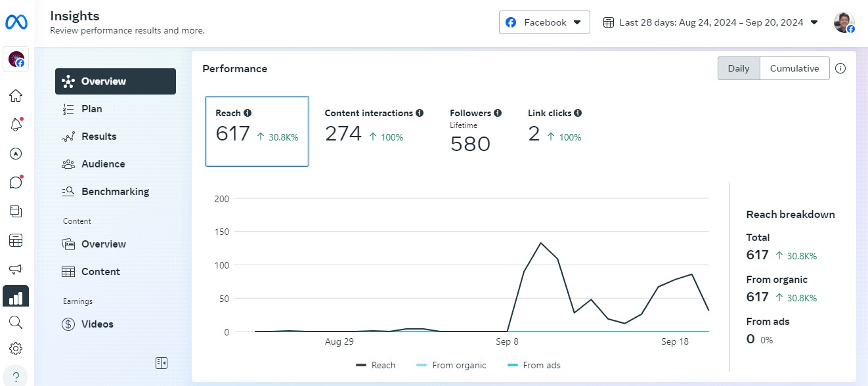The width and height of the screenshot is (868, 386).
Task: Open Benchmarking in the sidebar
Action: click(x=115, y=192)
